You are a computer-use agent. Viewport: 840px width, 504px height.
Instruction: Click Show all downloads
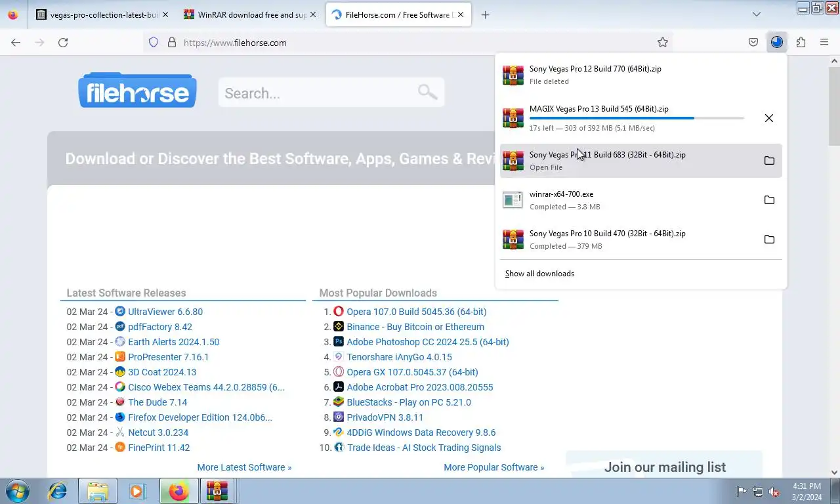[x=539, y=274]
